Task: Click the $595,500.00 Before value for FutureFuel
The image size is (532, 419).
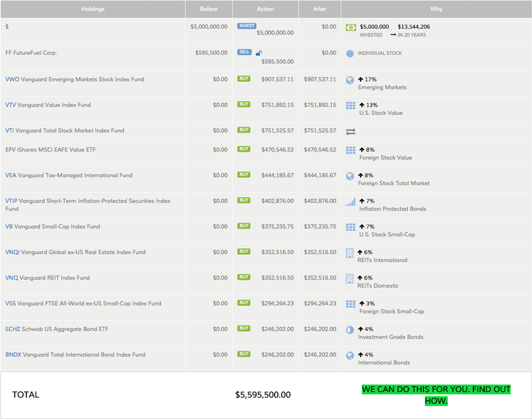Action: pos(211,53)
